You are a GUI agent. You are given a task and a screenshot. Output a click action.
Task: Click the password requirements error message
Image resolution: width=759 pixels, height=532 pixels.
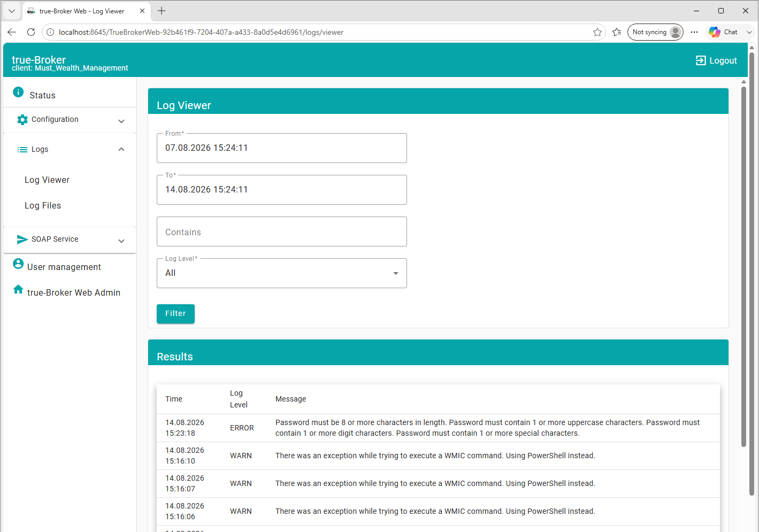pyautogui.click(x=487, y=428)
